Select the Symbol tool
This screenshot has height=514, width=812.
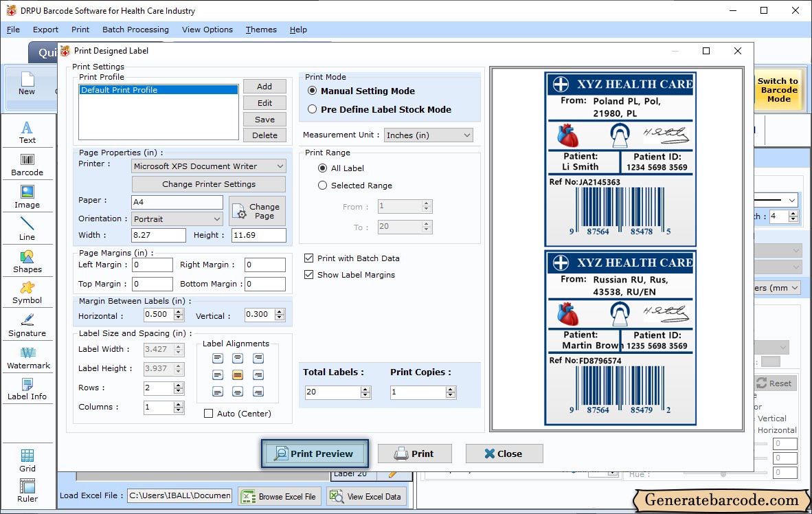27,293
